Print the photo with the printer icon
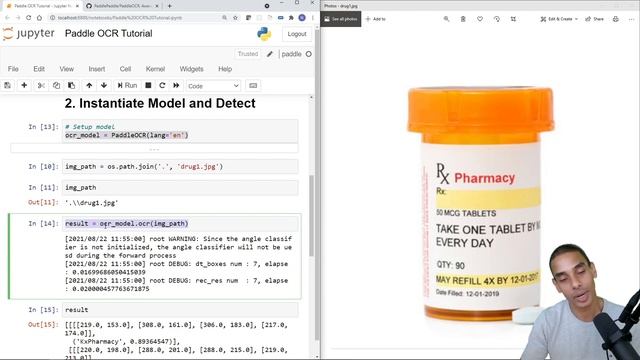Screen dimensions: 640x360 coord(616,19)
